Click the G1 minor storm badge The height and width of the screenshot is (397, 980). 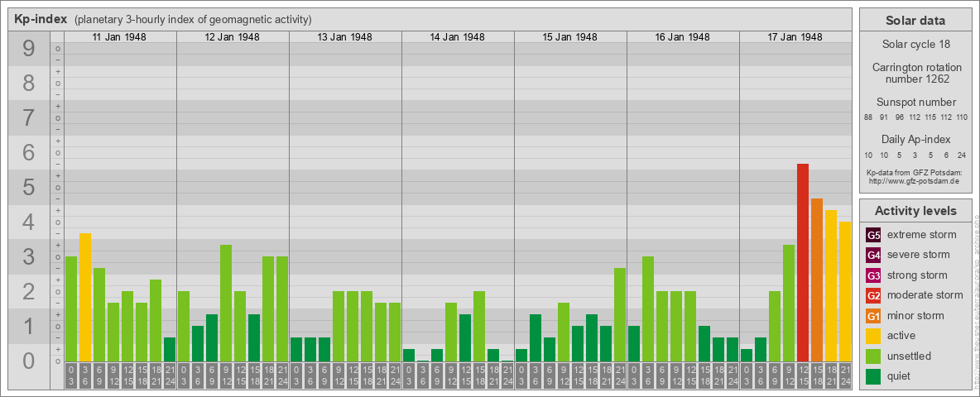873,316
